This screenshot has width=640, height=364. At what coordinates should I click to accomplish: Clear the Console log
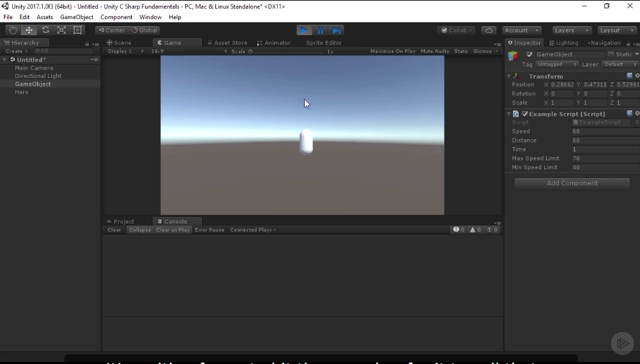[114, 230]
